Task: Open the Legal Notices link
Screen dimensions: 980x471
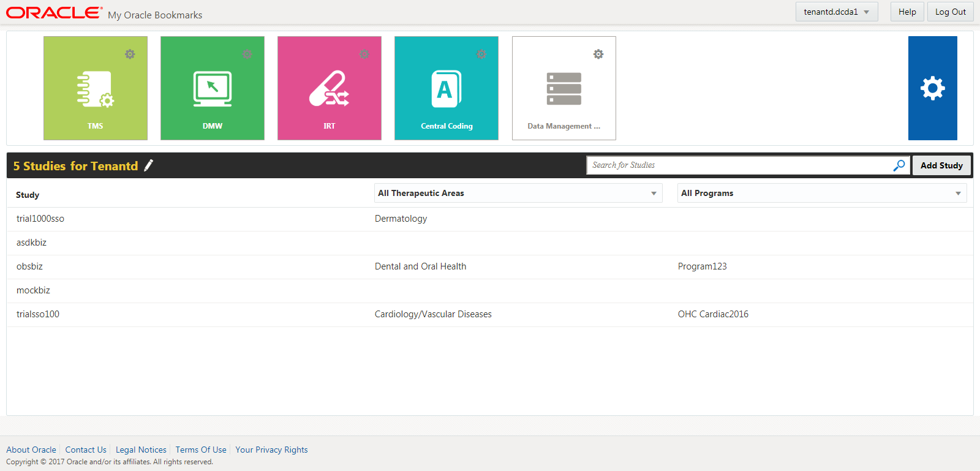Action: (x=141, y=450)
